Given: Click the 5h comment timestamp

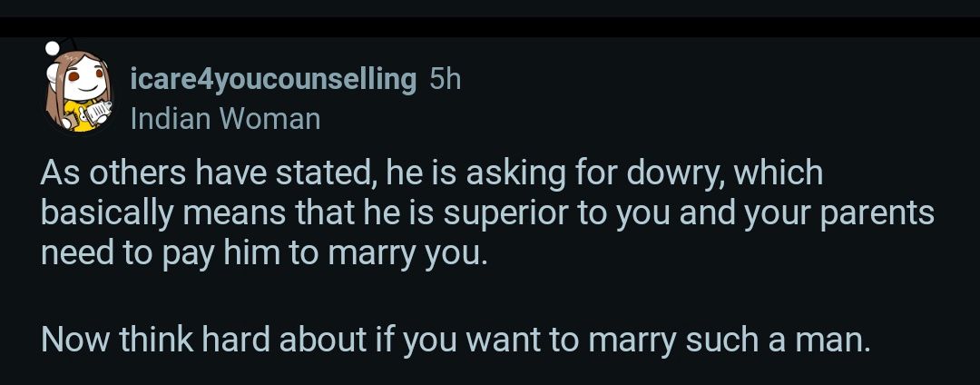Looking at the screenshot, I should (445, 79).
